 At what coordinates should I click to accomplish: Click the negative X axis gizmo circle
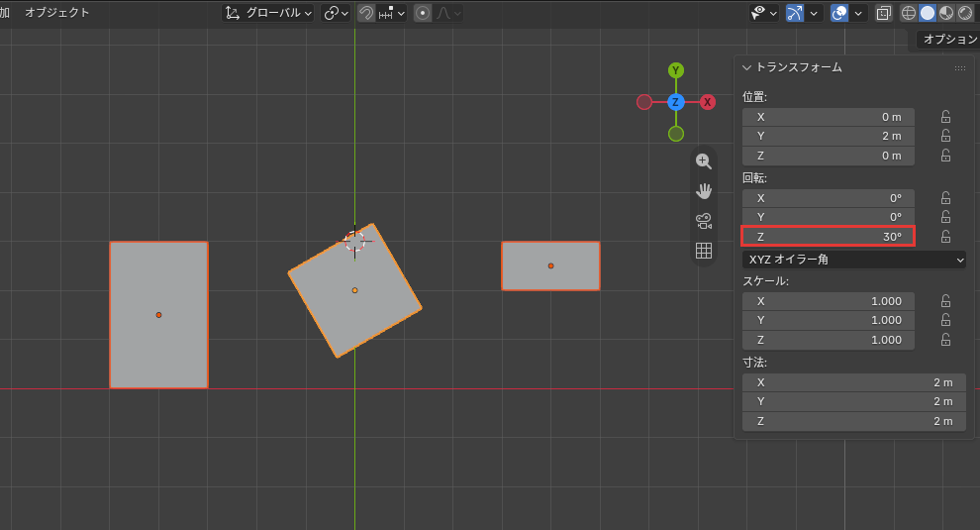pyautogui.click(x=644, y=102)
